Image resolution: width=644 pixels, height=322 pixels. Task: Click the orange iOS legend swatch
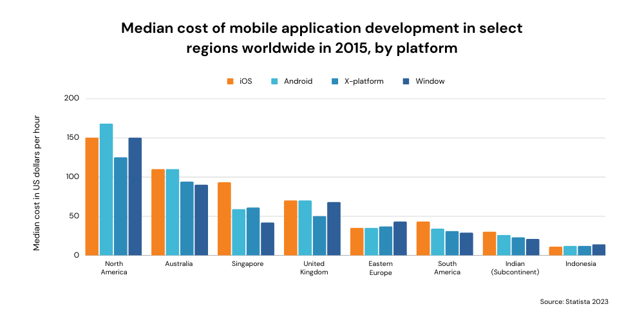[x=230, y=81]
